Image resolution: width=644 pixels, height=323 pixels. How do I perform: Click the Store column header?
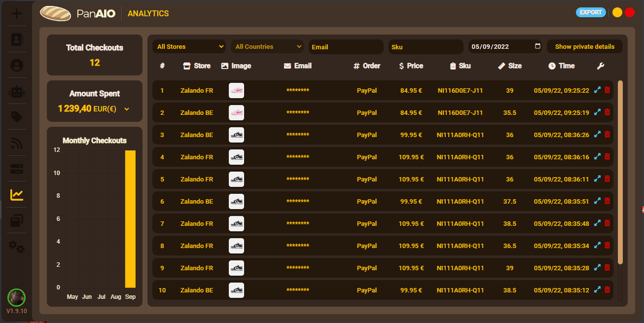pyautogui.click(x=197, y=66)
